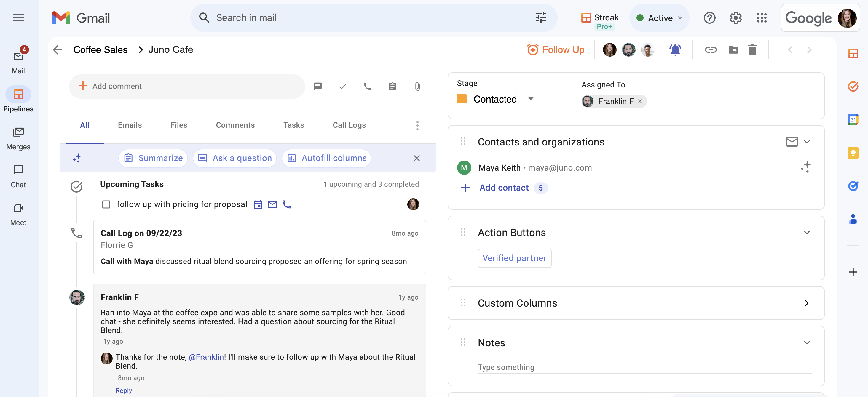Viewport: 868px width, 397px height.
Task: Move box with folder arrow icon
Action: (x=733, y=50)
